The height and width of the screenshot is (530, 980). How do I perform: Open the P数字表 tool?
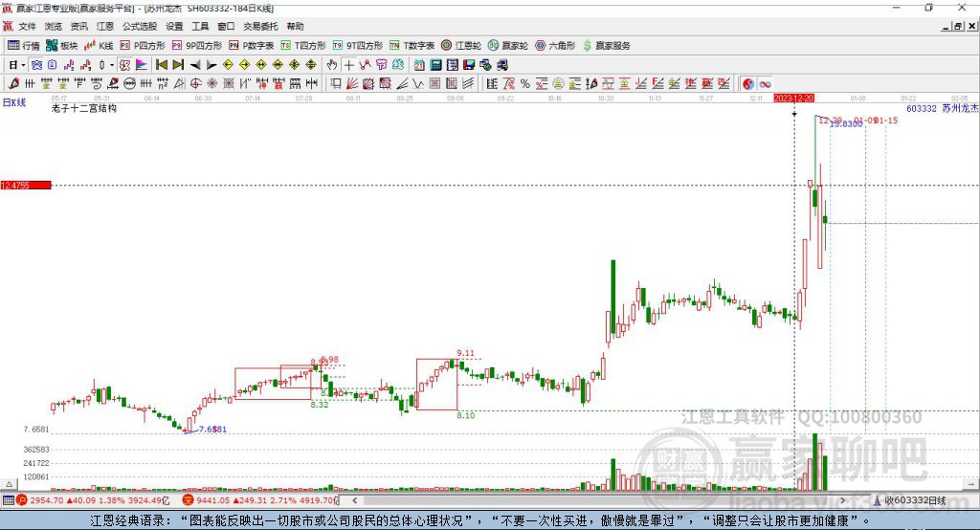tap(252, 46)
